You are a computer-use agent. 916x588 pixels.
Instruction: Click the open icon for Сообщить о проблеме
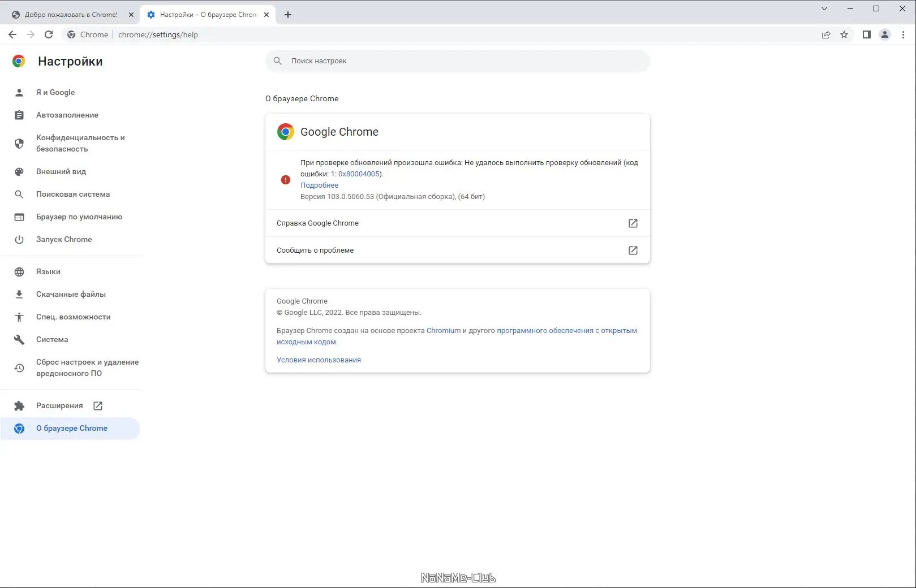[633, 250]
